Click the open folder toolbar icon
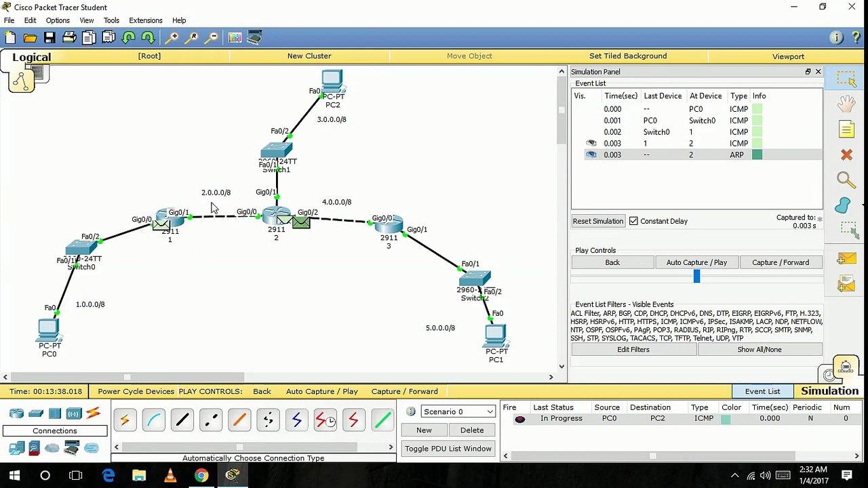Image resolution: width=868 pixels, height=488 pixels. coord(30,38)
